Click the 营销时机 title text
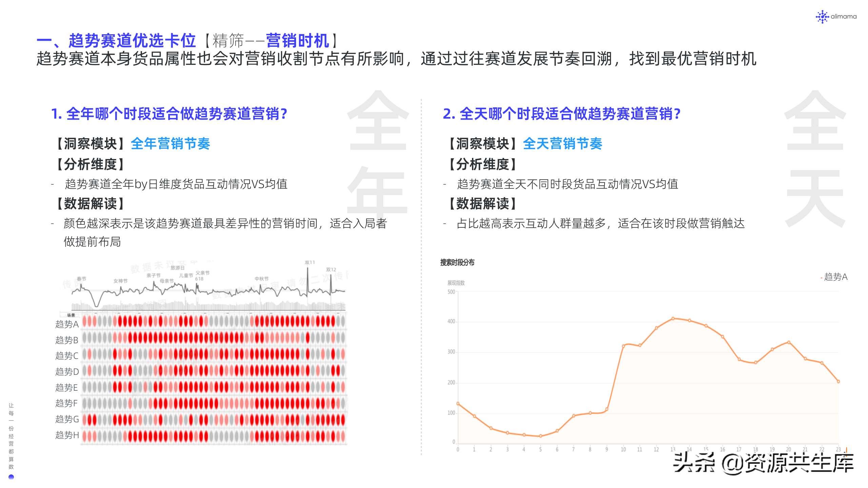 click(x=297, y=41)
